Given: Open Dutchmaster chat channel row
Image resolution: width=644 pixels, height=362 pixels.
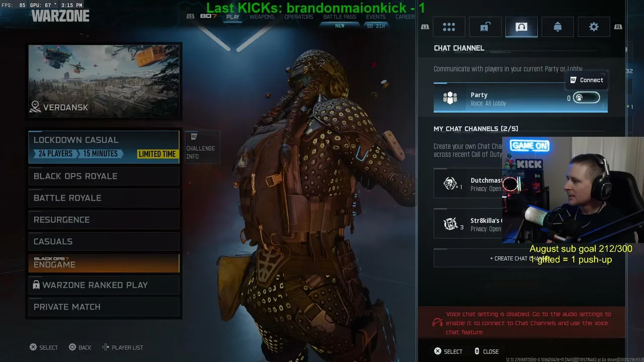Looking at the screenshot, I should [x=520, y=184].
